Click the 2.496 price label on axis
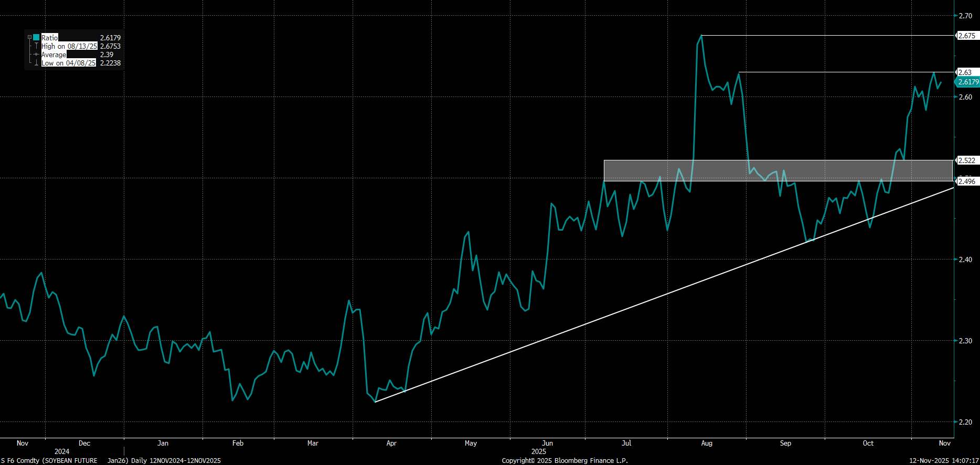 coord(966,181)
